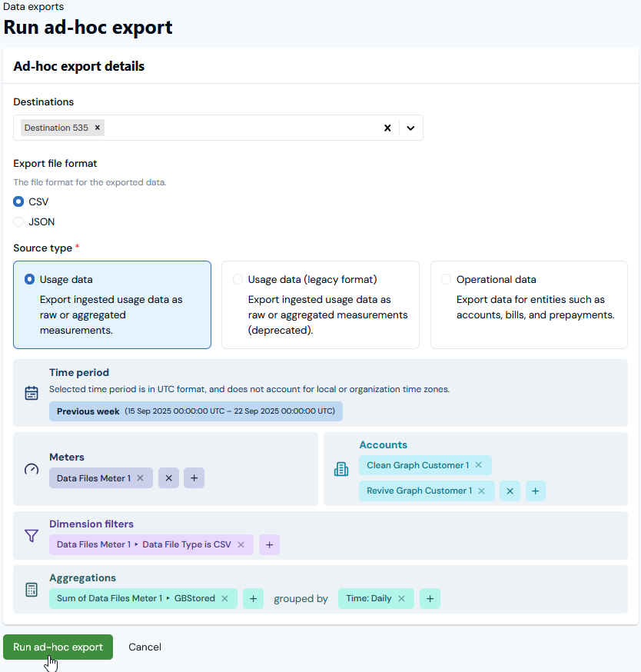This screenshot has width=641, height=672.
Task: Clear all selected destinations
Action: (x=387, y=128)
